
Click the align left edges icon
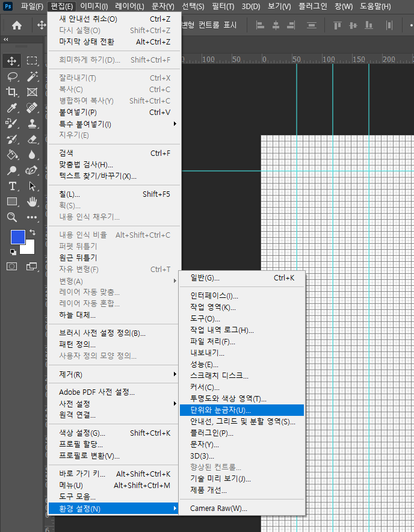pyautogui.click(x=261, y=25)
